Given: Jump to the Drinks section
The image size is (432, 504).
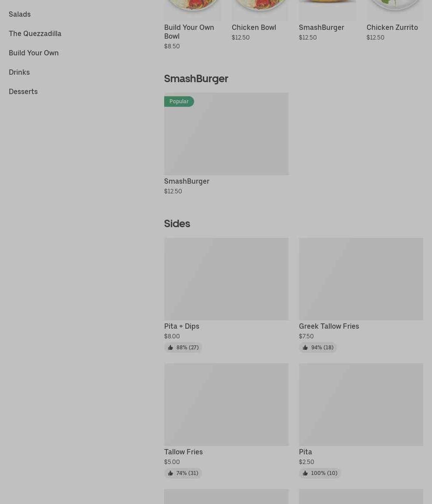Looking at the screenshot, I should 19,72.
